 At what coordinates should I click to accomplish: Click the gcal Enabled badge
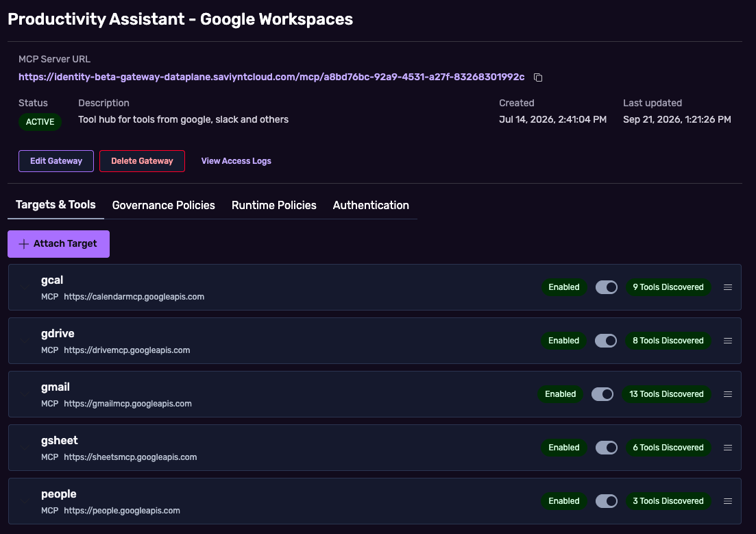pyautogui.click(x=564, y=287)
